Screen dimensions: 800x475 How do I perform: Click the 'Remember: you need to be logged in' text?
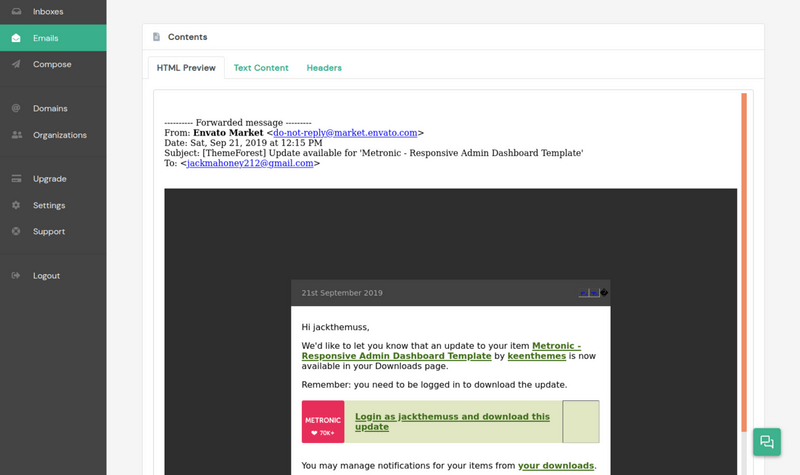tap(434, 385)
